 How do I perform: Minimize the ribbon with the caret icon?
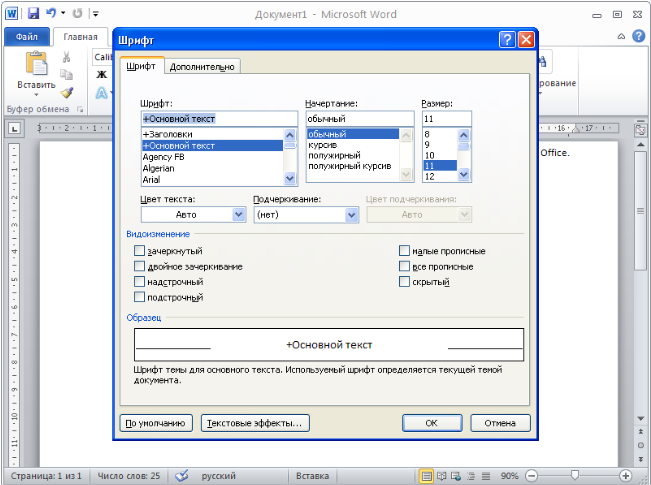621,37
